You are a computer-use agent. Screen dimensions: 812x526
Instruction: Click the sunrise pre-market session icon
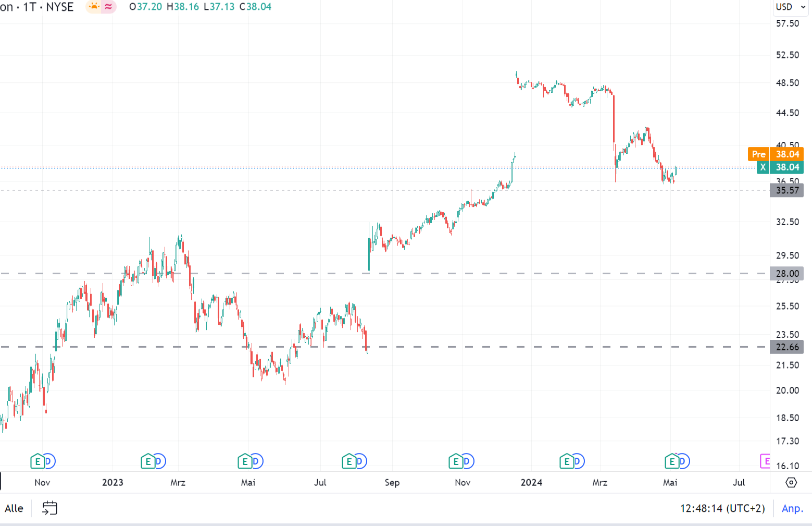point(93,7)
